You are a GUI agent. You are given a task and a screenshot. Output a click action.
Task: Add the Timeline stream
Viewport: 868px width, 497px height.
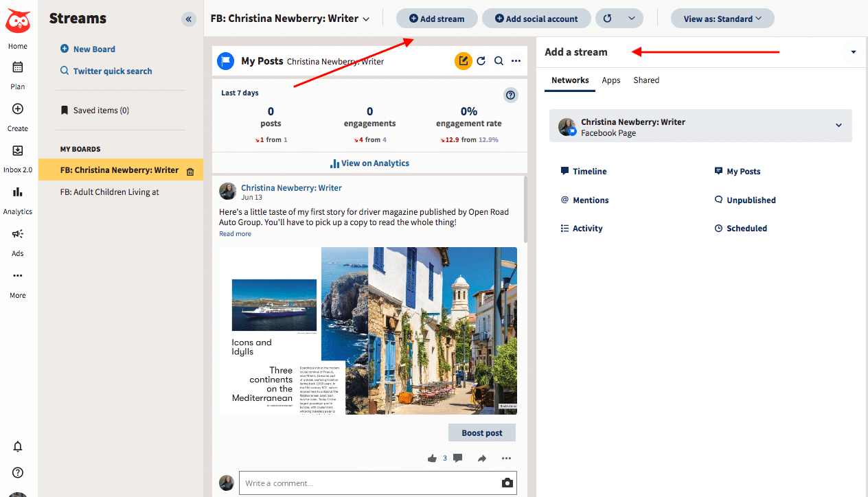(x=584, y=172)
